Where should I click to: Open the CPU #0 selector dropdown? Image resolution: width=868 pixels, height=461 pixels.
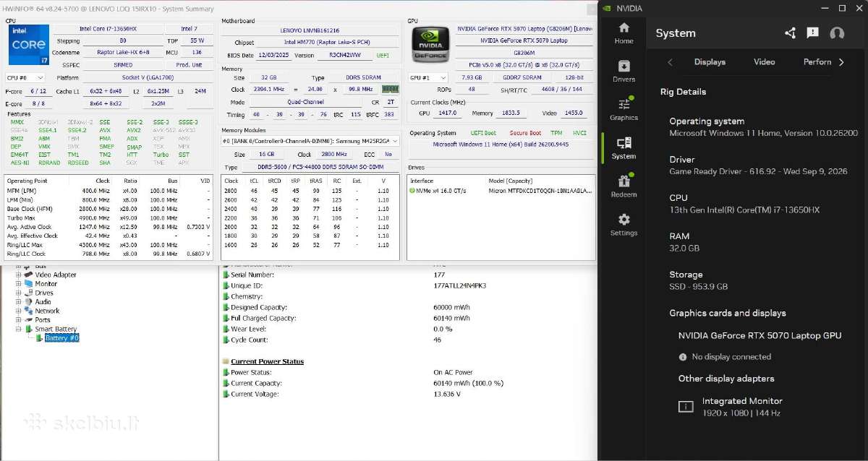25,77
